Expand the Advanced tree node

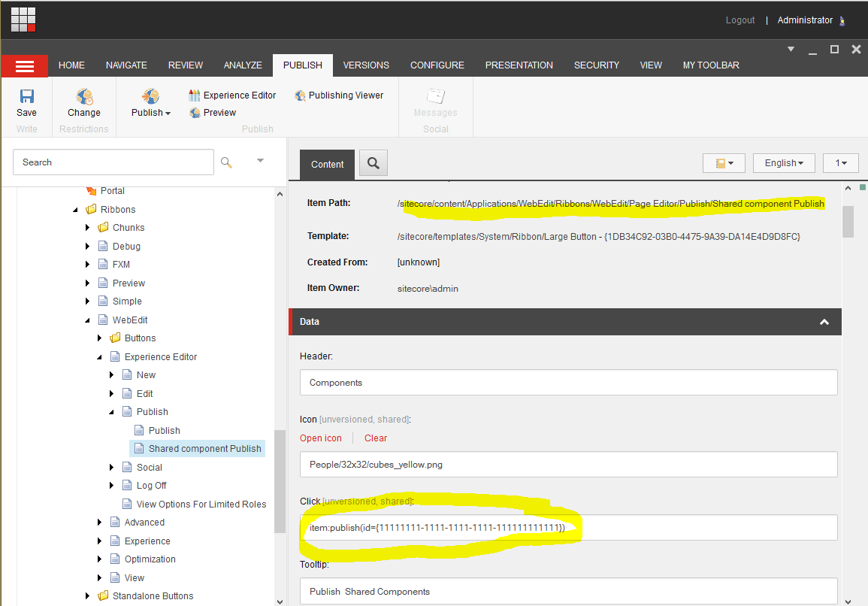(x=100, y=523)
